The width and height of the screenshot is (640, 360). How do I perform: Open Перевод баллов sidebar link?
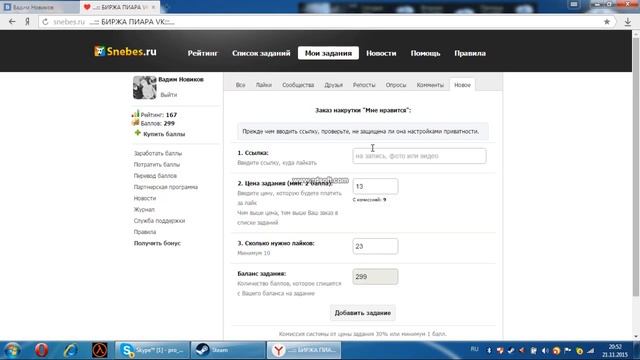(155, 176)
